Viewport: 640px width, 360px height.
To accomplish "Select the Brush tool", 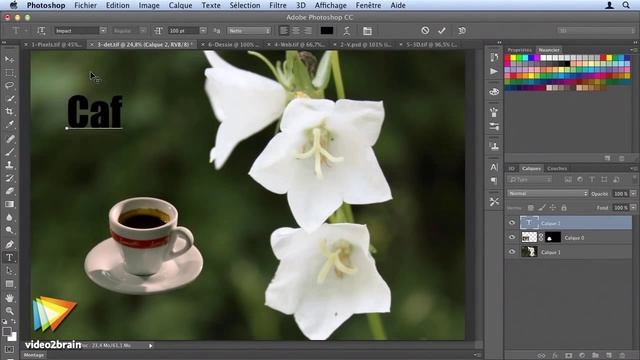I will tap(9, 152).
